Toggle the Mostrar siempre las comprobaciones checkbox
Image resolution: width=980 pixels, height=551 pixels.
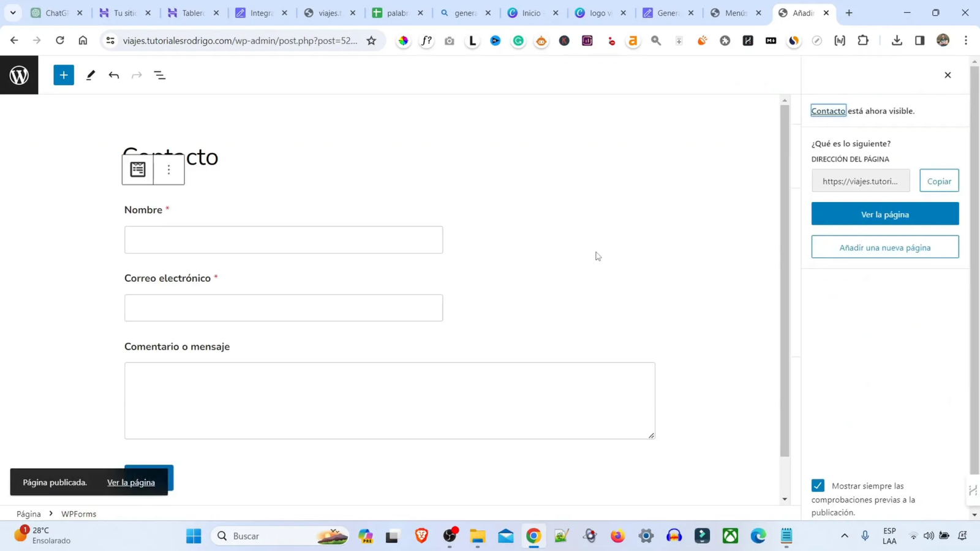818,485
